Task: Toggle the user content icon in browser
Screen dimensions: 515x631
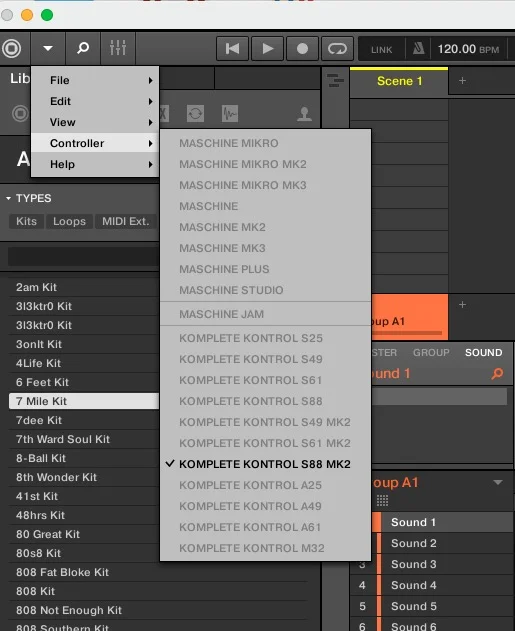Action: pyautogui.click(x=304, y=114)
